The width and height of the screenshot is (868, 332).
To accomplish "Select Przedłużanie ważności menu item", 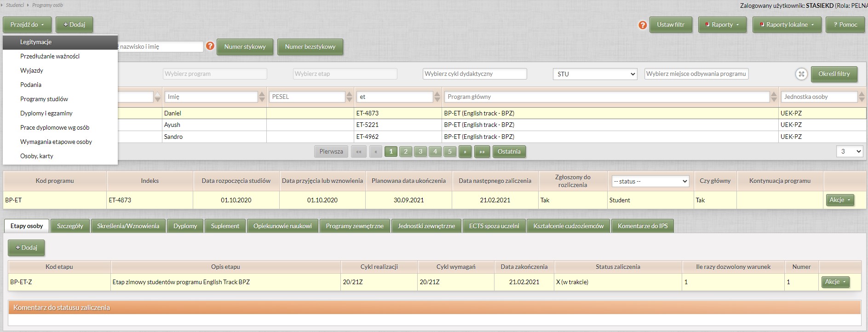I will point(60,56).
